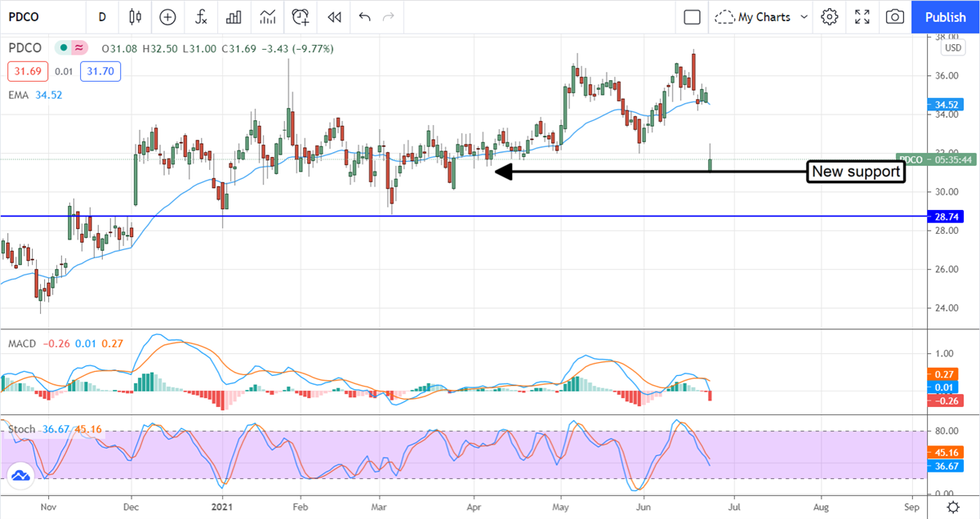Click the compare or add symbol icon

[167, 16]
